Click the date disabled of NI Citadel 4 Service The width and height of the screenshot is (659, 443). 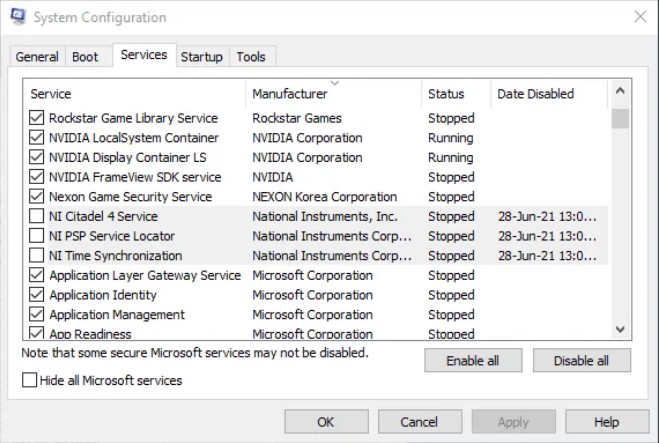547,216
